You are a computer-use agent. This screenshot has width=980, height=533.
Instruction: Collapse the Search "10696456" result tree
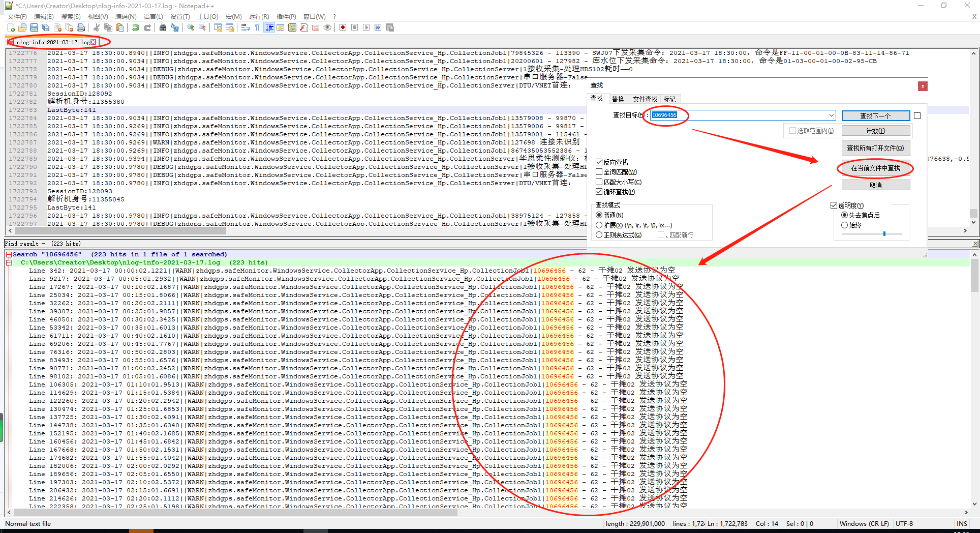coord(9,254)
